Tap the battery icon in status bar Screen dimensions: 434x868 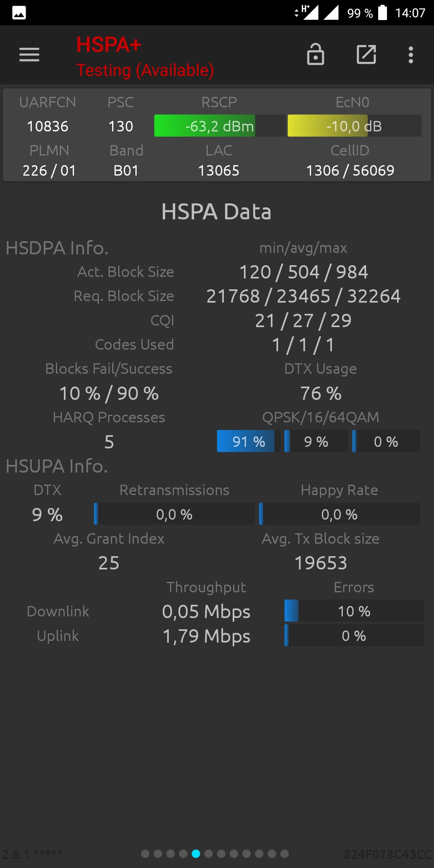click(383, 12)
